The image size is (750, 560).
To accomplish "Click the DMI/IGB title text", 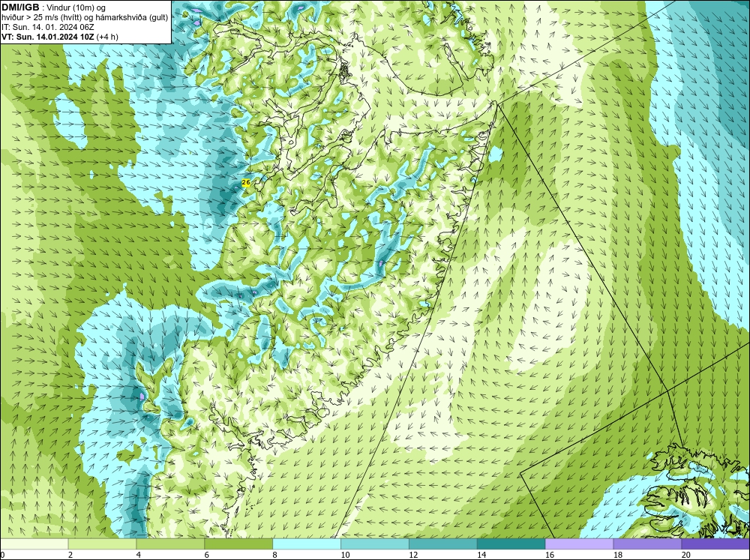I will (20, 7).
